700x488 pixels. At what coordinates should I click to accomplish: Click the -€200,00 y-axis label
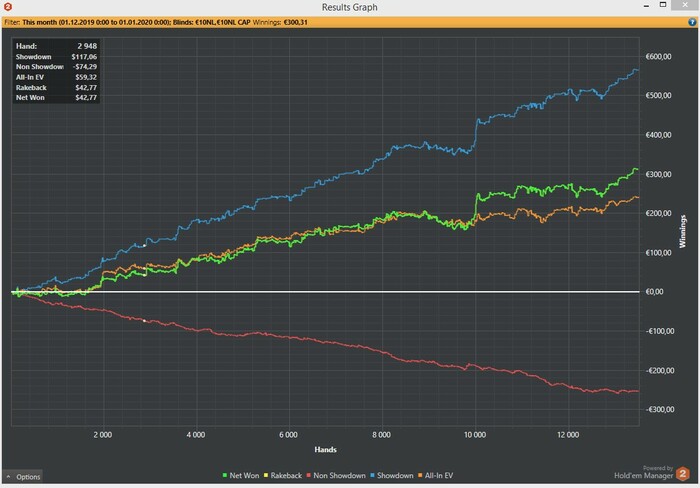tap(660, 371)
